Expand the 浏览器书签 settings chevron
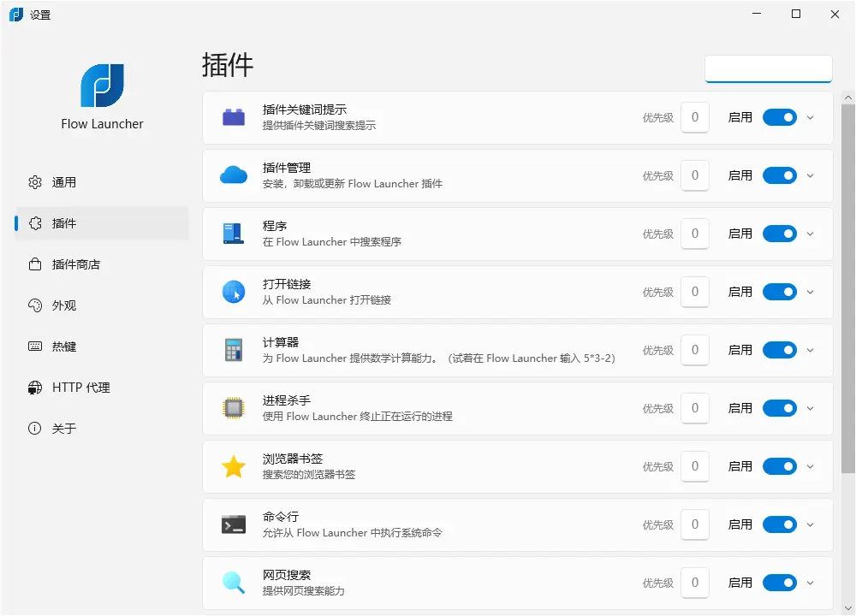856x616 pixels. [810, 466]
